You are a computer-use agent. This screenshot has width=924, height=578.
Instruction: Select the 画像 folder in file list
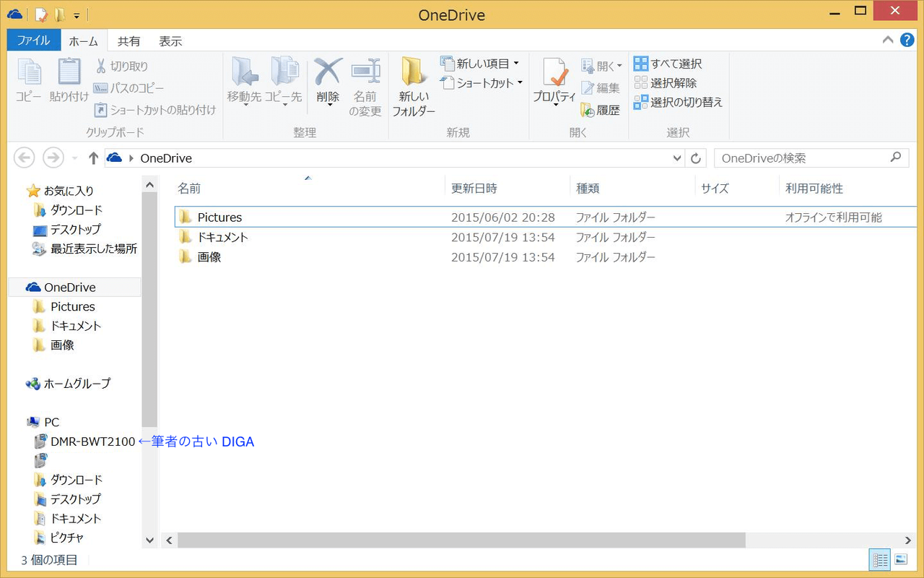coord(546,256)
